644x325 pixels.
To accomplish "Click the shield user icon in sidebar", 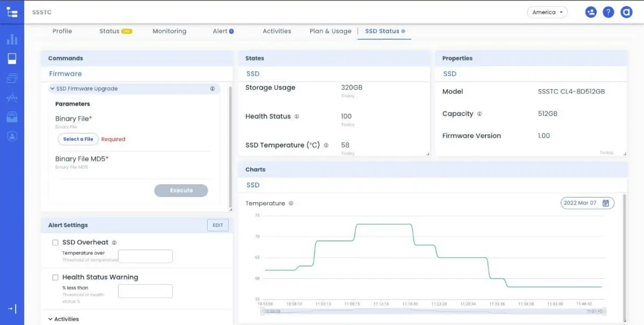I will pyautogui.click(x=12, y=136).
